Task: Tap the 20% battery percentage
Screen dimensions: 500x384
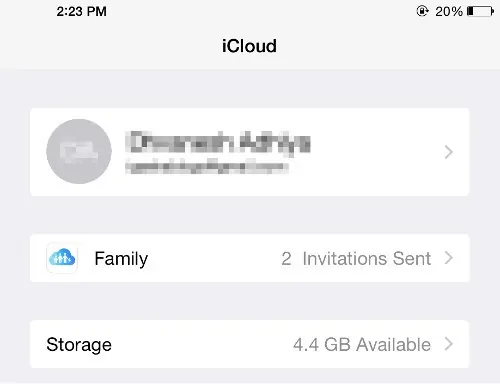Action: pos(449,11)
